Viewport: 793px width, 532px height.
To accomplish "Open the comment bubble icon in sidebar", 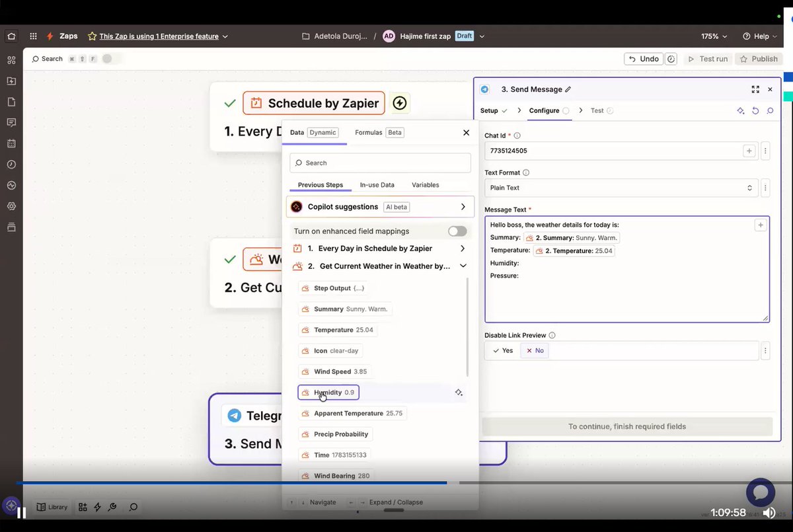I will (11, 122).
